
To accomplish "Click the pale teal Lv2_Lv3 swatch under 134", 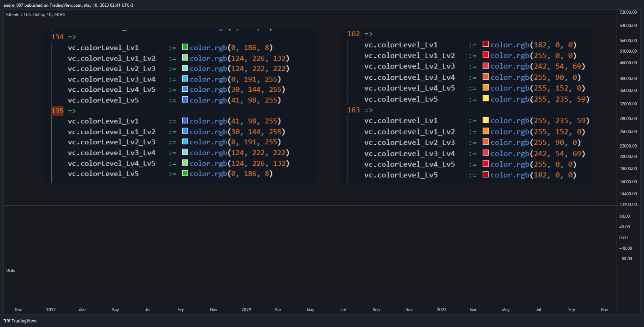I will [x=185, y=68].
